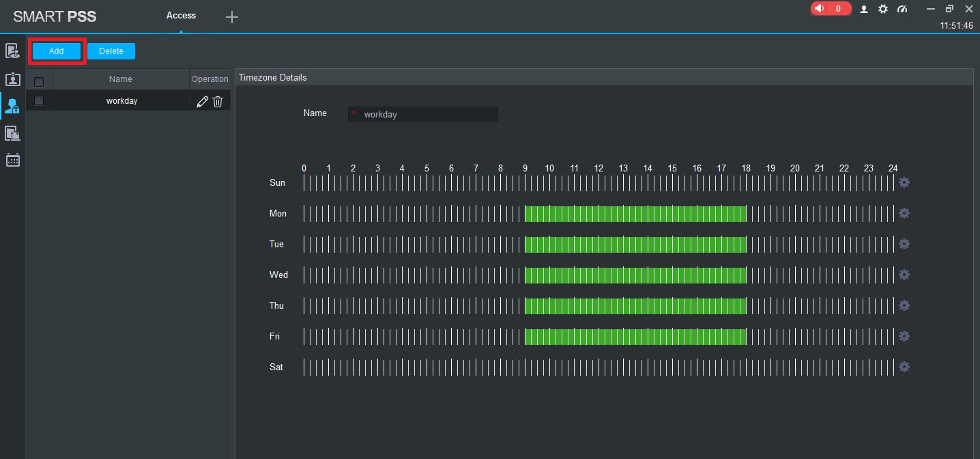Click the trash icon in the workday row
Image resolution: width=980 pixels, height=459 pixels.
(x=218, y=102)
